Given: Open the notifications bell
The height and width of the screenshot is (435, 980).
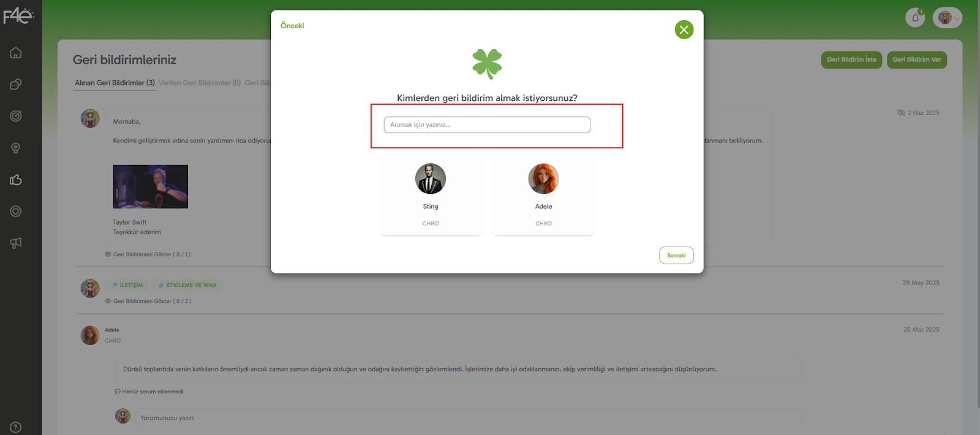Looking at the screenshot, I should pyautogui.click(x=915, y=18).
